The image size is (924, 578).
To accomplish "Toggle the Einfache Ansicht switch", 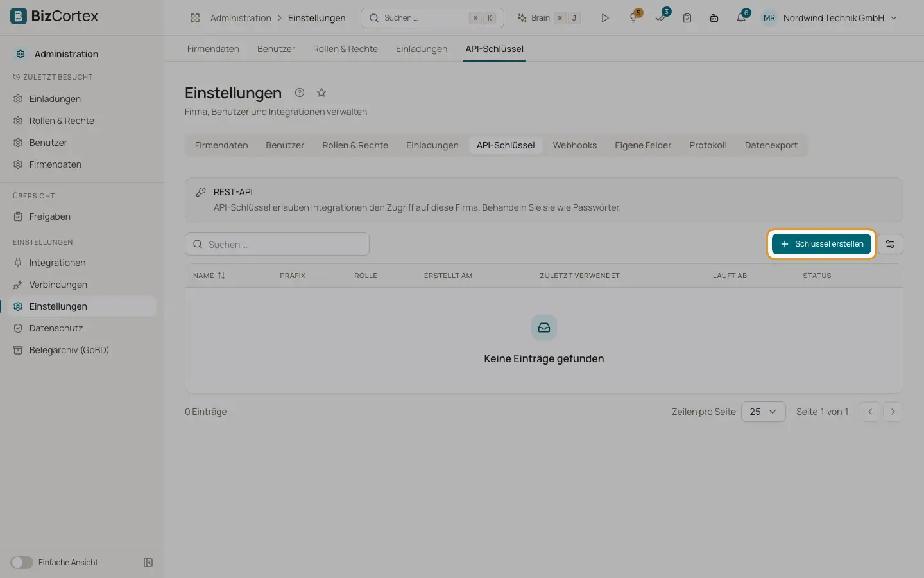I will tap(21, 563).
